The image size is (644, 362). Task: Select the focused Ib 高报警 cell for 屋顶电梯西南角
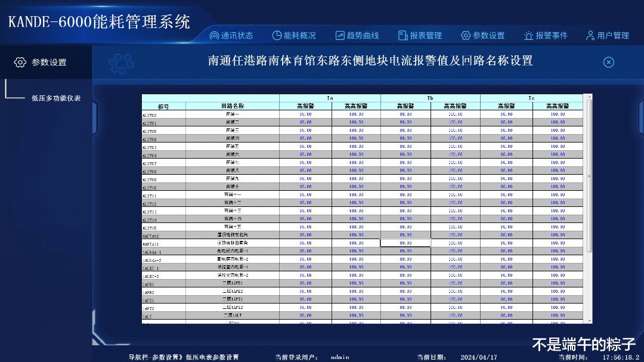pos(405,243)
